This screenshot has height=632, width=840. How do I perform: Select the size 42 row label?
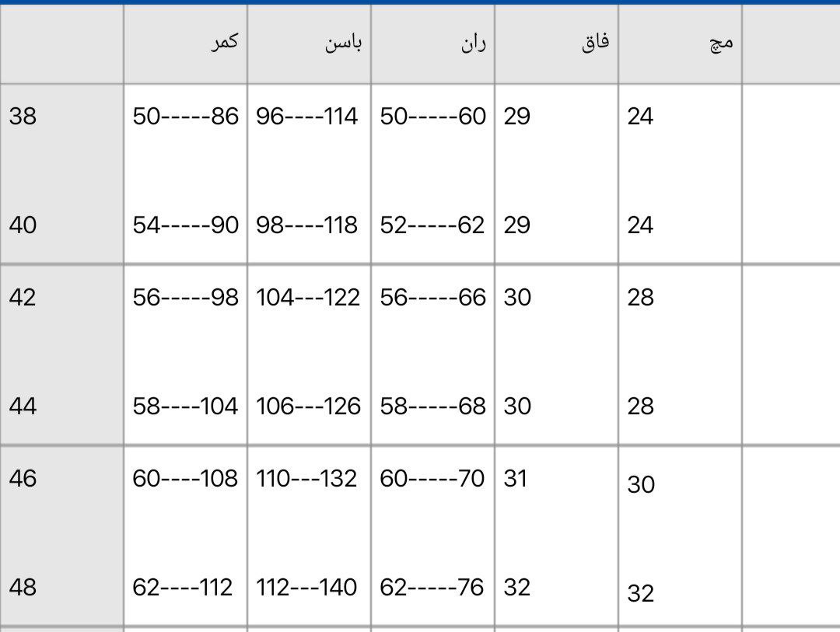point(23,298)
